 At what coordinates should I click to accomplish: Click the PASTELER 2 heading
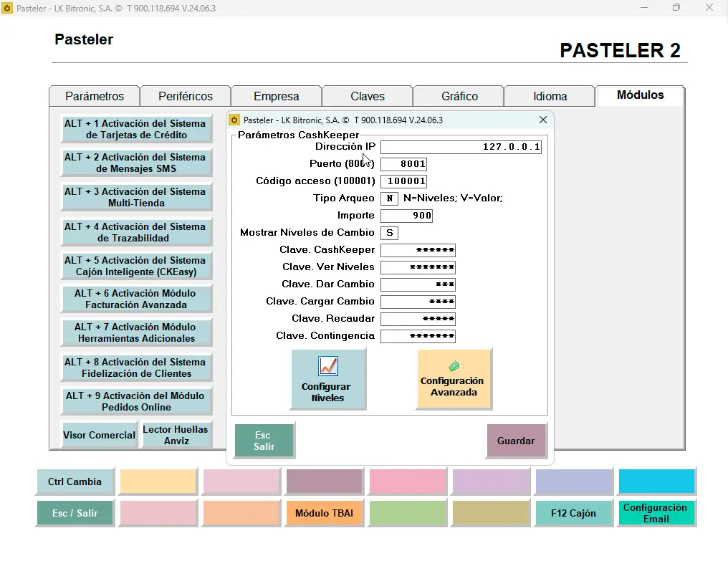(620, 50)
